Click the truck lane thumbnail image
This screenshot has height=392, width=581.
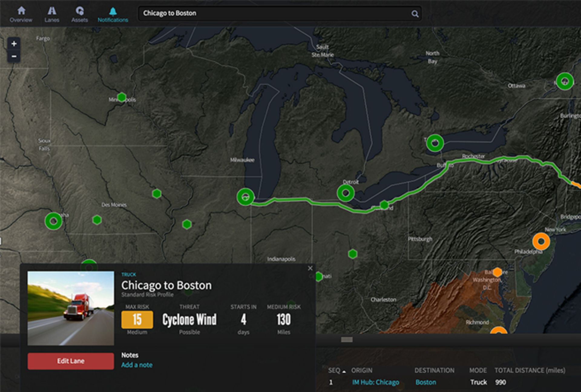coord(71,308)
